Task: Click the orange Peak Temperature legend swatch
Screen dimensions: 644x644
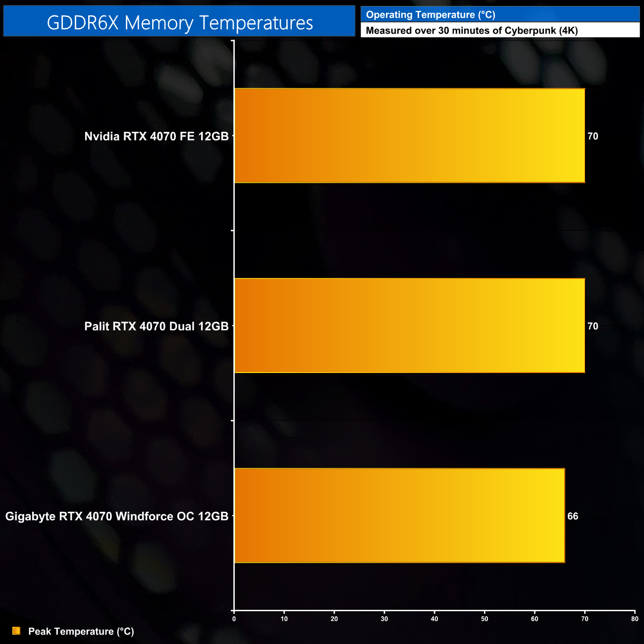Action: (x=16, y=631)
